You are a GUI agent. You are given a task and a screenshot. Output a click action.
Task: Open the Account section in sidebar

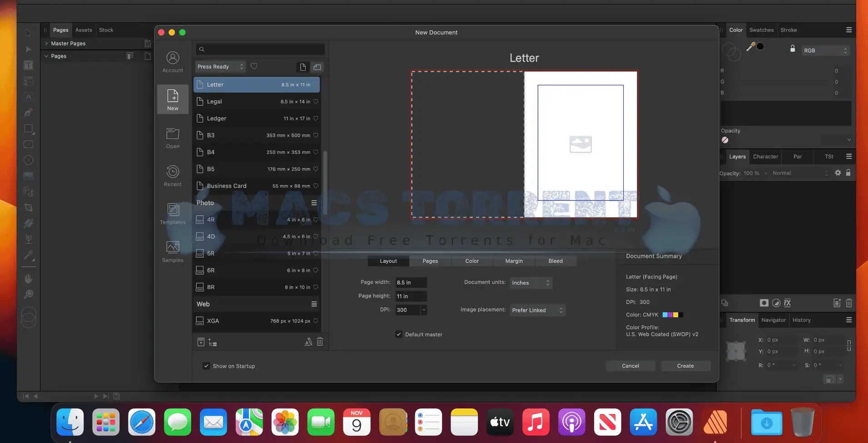(x=173, y=62)
